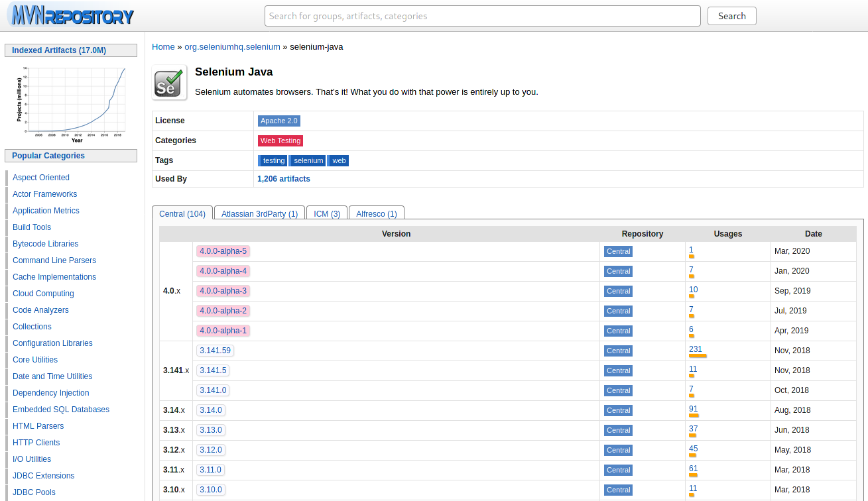The image size is (868, 501).
Task: Click the Search button
Action: pos(731,16)
